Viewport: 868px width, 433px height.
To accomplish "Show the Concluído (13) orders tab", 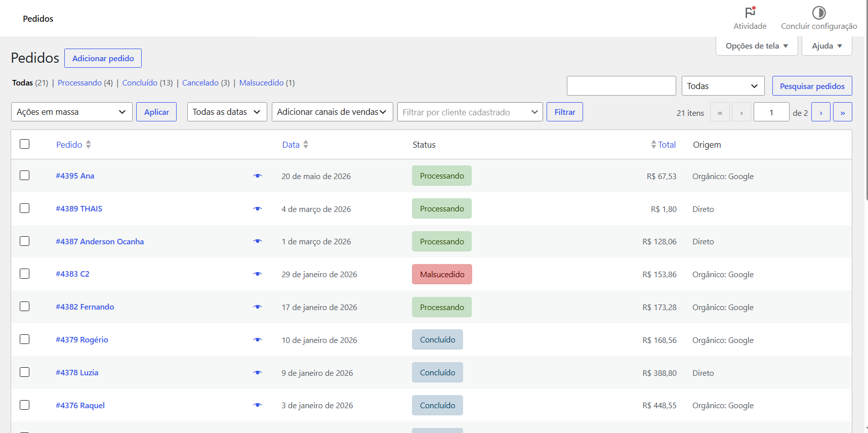I will click(147, 82).
